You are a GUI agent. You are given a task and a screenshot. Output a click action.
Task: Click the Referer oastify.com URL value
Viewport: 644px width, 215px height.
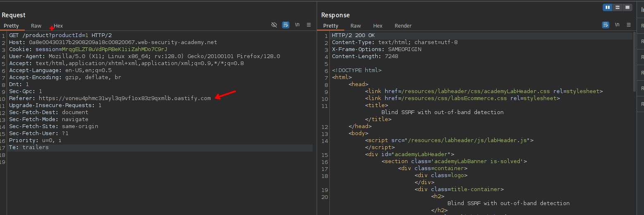tap(125, 98)
